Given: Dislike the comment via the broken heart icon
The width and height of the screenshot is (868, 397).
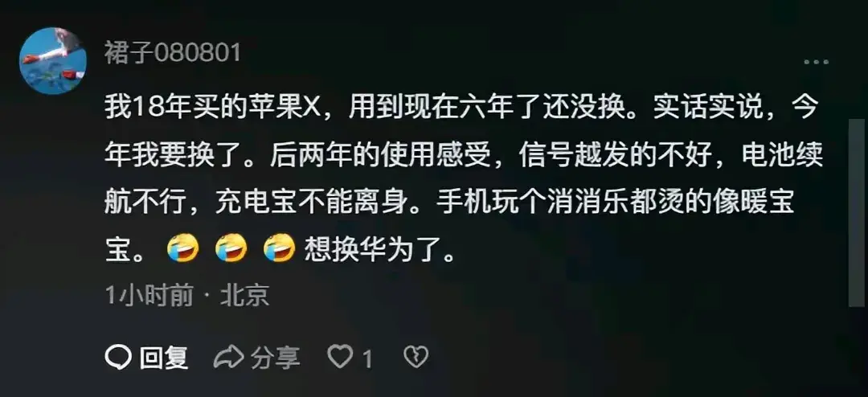Looking at the screenshot, I should tap(416, 358).
